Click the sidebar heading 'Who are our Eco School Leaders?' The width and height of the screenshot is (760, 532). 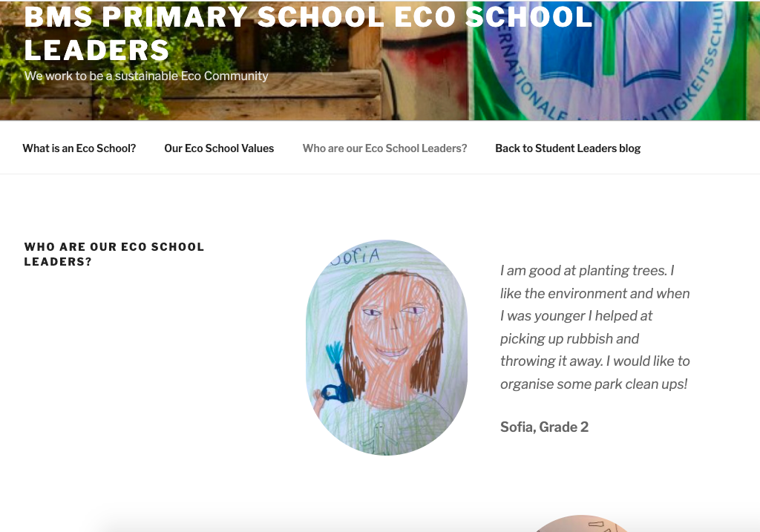point(114,254)
